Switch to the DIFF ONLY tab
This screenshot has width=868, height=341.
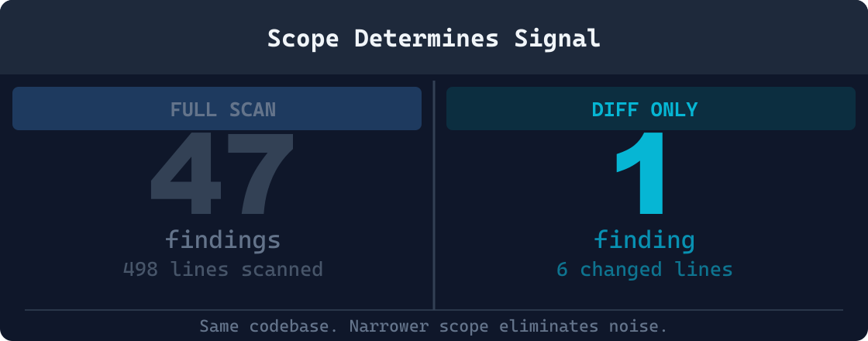tap(650, 109)
